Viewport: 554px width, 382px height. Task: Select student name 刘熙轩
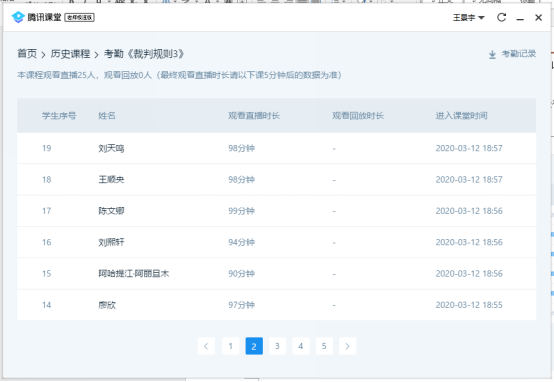(x=111, y=242)
